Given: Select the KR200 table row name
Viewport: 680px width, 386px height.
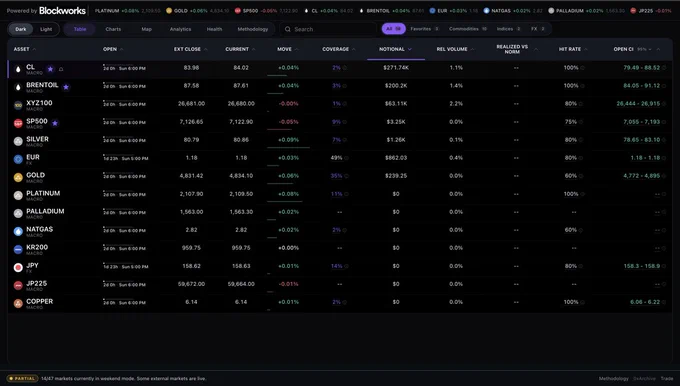Looking at the screenshot, I should [x=37, y=247].
